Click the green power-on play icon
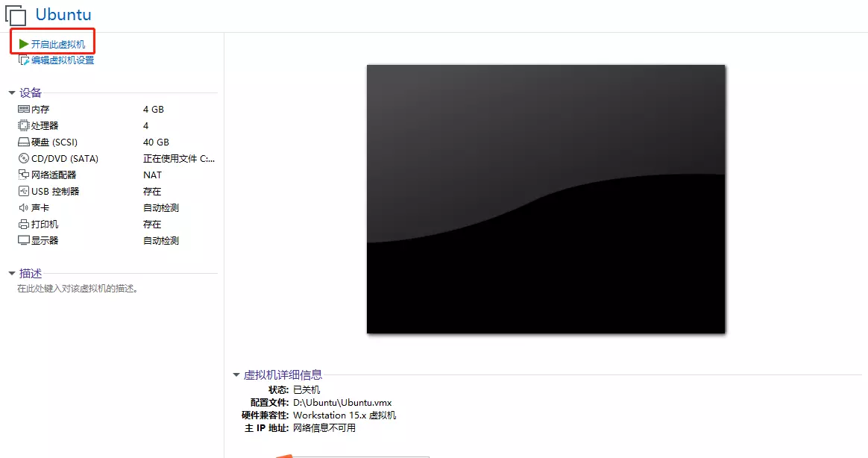The height and width of the screenshot is (458, 868). click(x=22, y=42)
